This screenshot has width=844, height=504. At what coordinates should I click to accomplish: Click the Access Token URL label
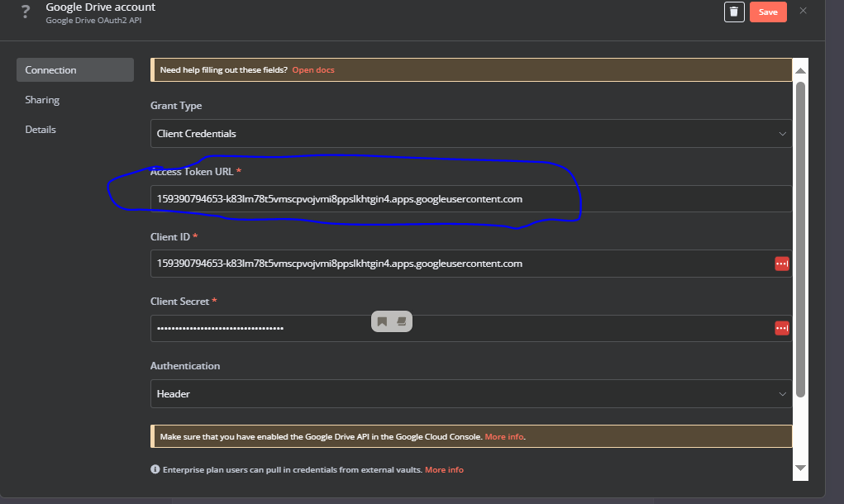(192, 172)
